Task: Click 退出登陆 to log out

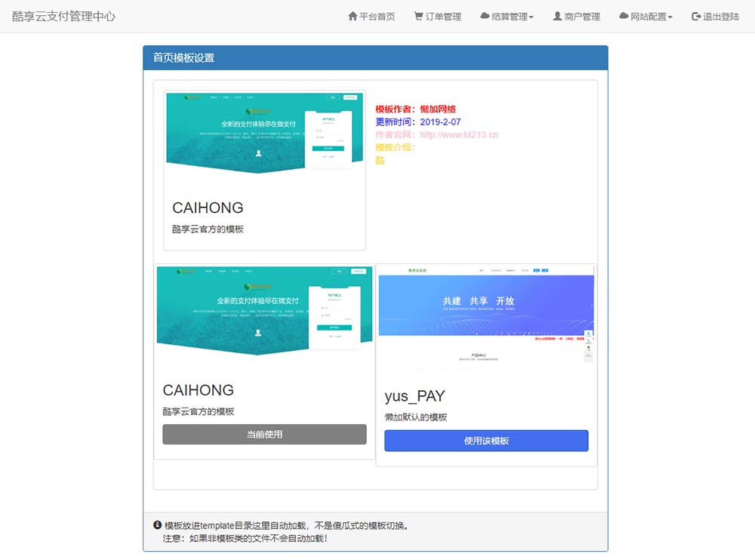Action: (x=715, y=17)
